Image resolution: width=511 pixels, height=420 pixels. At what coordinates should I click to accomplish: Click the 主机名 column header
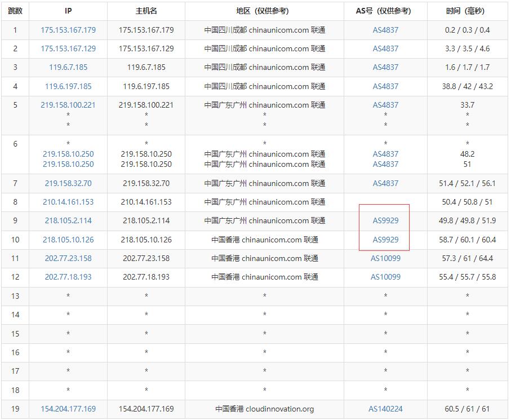pyautogui.click(x=146, y=11)
